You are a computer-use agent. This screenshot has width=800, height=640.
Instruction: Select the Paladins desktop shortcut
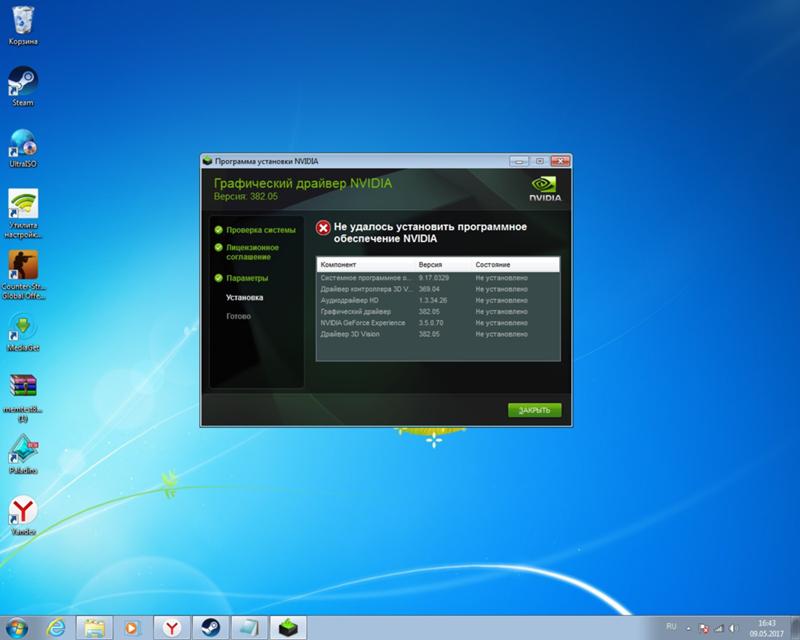(x=23, y=454)
